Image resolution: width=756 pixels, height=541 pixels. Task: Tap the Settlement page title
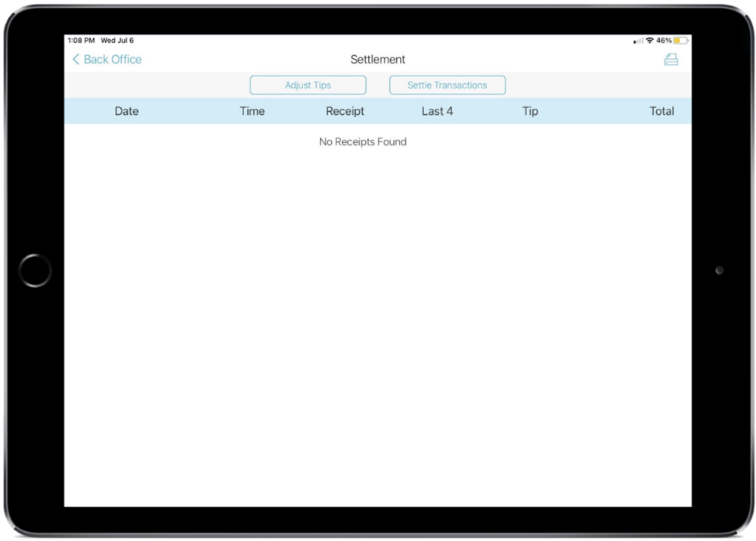tap(378, 60)
